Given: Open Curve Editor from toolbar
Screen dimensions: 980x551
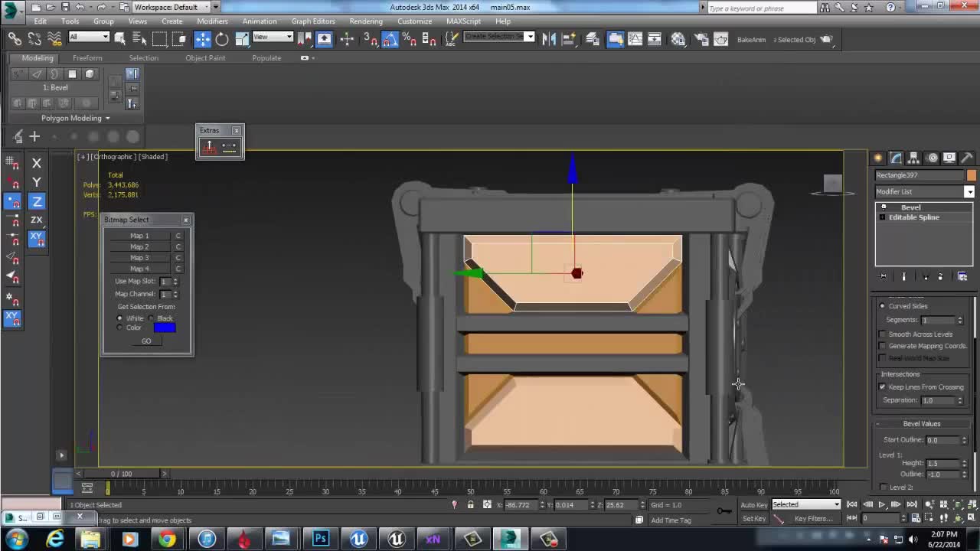Looking at the screenshot, I should click(635, 39).
